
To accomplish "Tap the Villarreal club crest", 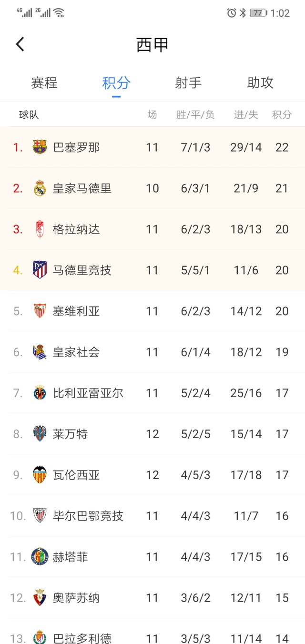I will point(40,393).
